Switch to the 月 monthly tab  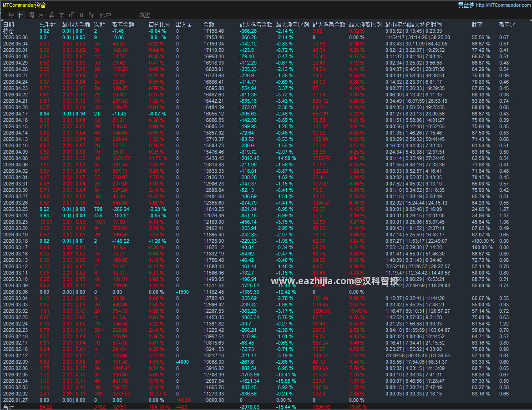tap(41, 15)
